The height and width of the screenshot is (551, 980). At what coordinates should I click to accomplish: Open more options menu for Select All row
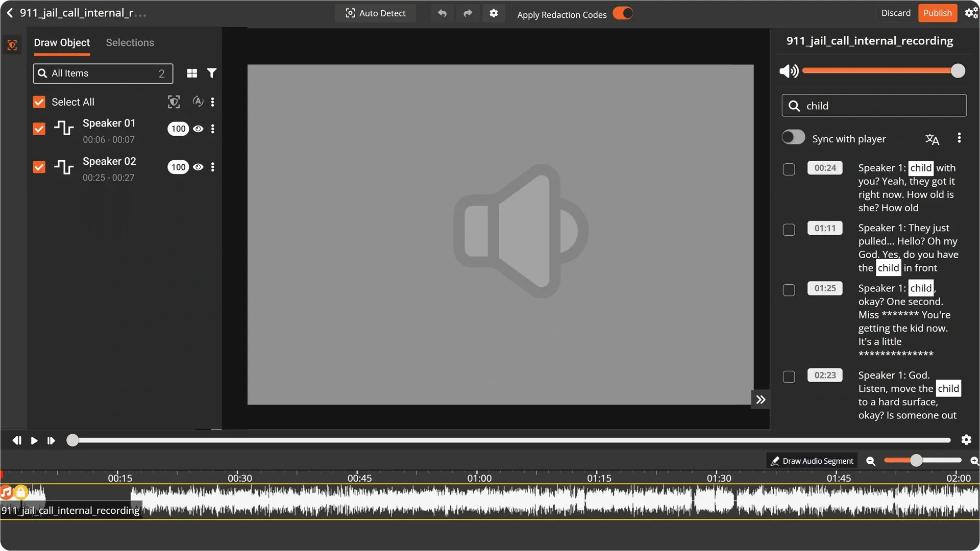(213, 102)
